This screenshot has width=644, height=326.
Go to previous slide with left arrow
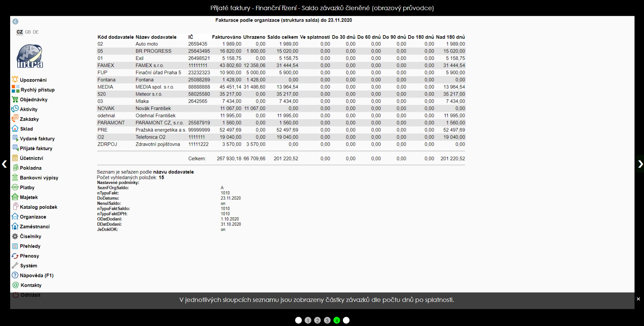tap(4, 164)
